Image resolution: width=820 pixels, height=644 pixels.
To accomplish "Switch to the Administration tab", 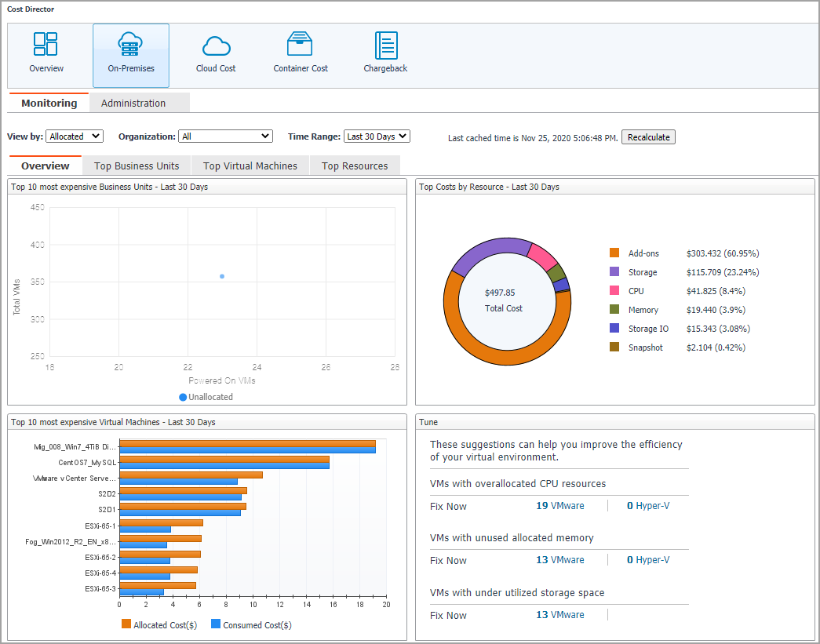I will tap(133, 103).
